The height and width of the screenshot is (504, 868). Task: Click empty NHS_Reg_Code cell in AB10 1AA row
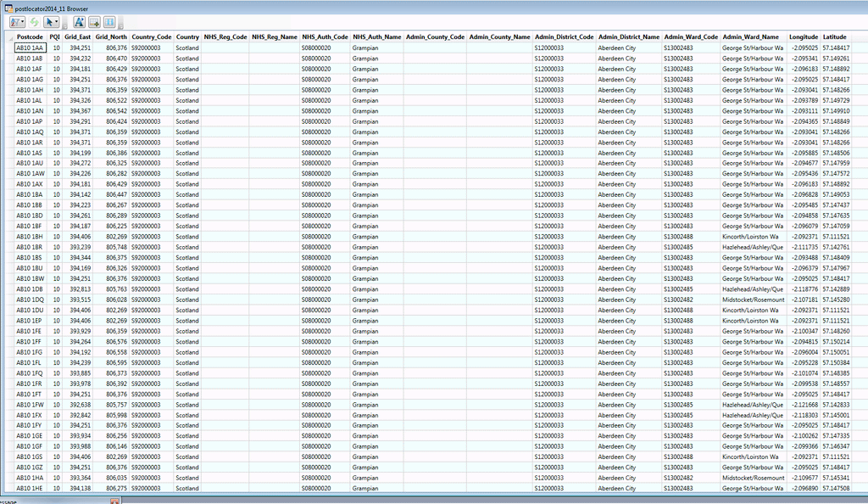[225, 48]
